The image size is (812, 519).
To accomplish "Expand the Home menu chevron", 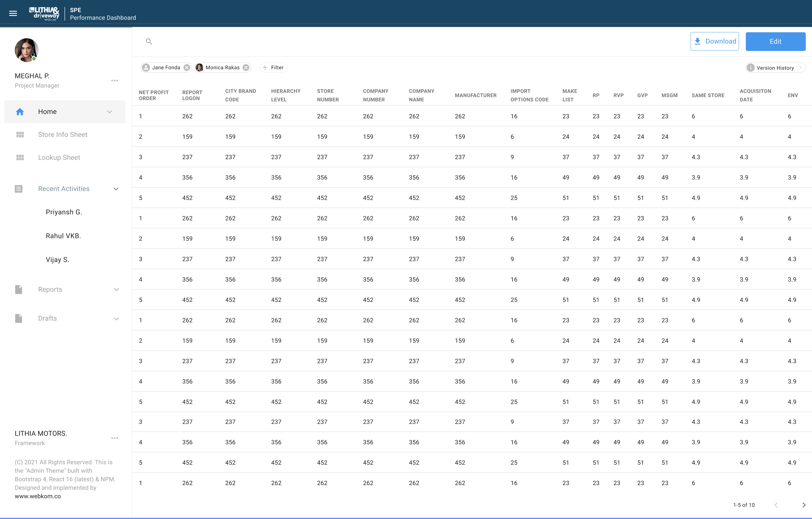I will [110, 112].
